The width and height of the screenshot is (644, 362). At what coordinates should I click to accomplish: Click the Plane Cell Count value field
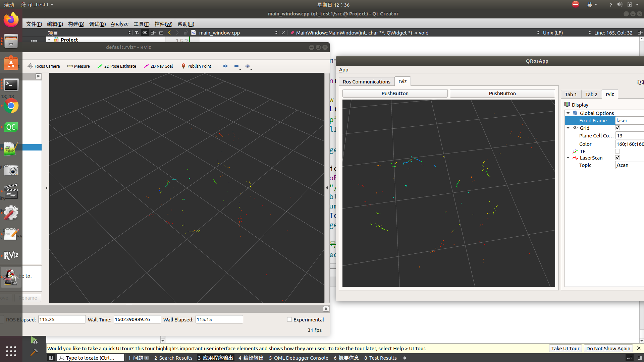point(629,136)
